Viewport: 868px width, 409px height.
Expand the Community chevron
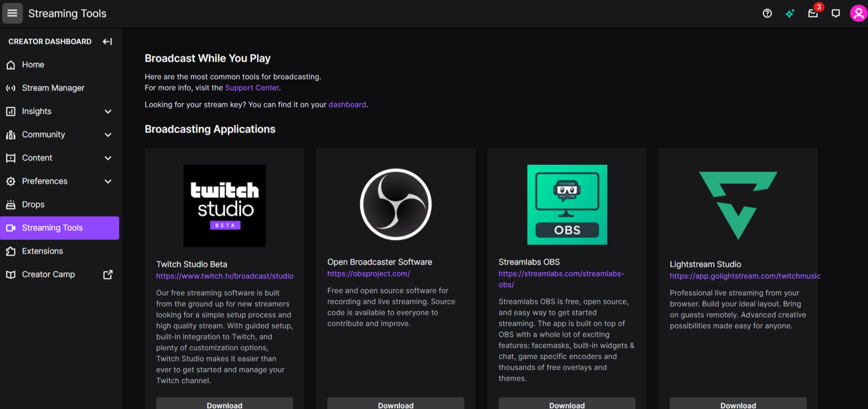(108, 135)
